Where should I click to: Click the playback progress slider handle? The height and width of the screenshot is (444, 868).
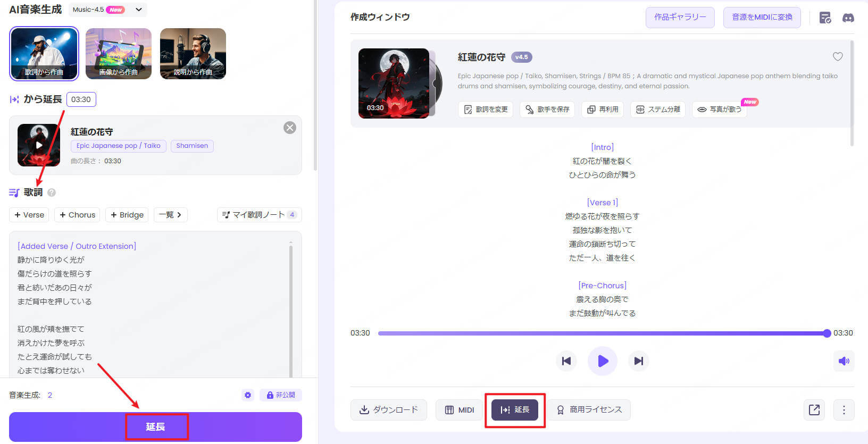click(827, 333)
